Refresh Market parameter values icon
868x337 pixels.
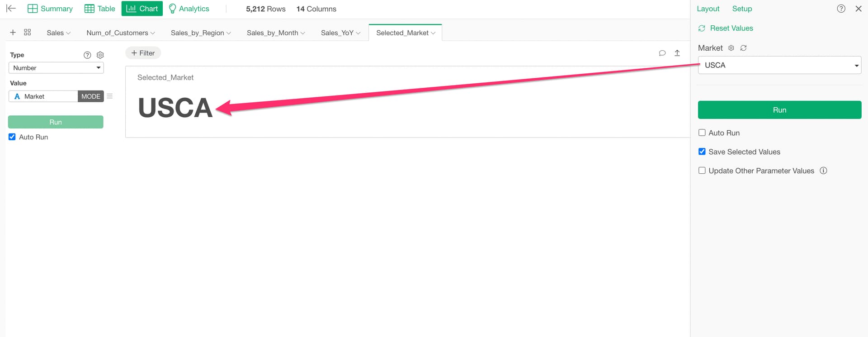pos(744,48)
